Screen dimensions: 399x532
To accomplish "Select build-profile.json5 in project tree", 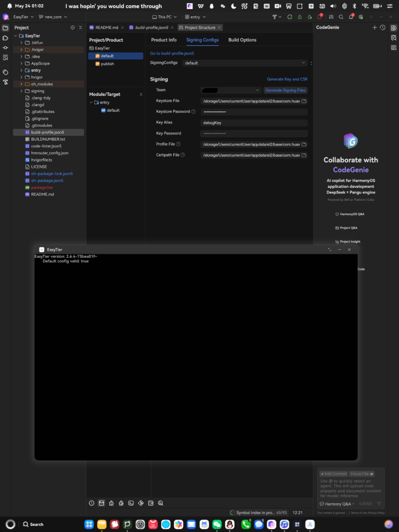I will coord(48,132).
